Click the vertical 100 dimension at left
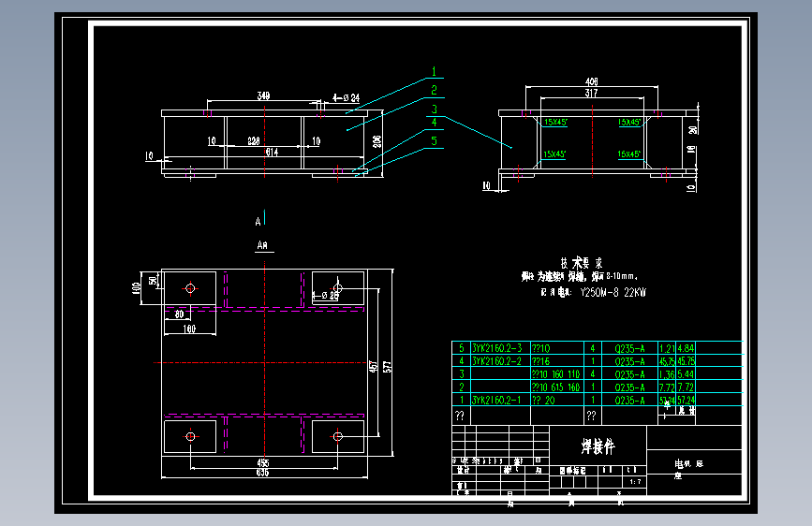 [x=136, y=288]
